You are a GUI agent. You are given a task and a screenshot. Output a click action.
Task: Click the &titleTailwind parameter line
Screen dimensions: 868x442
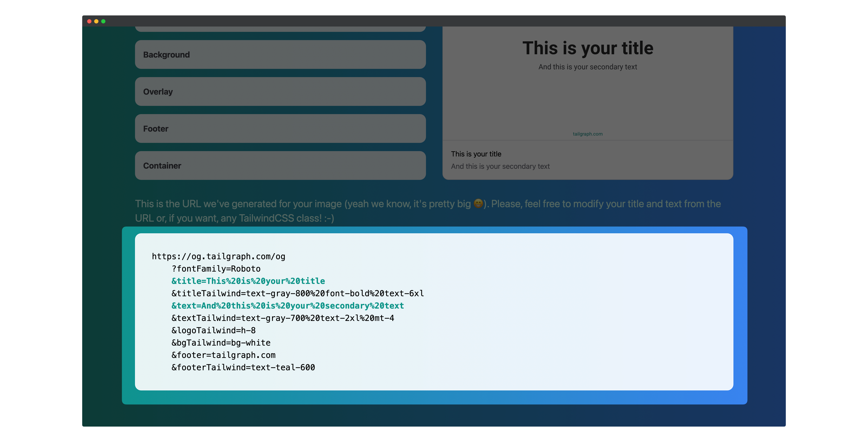click(x=298, y=293)
